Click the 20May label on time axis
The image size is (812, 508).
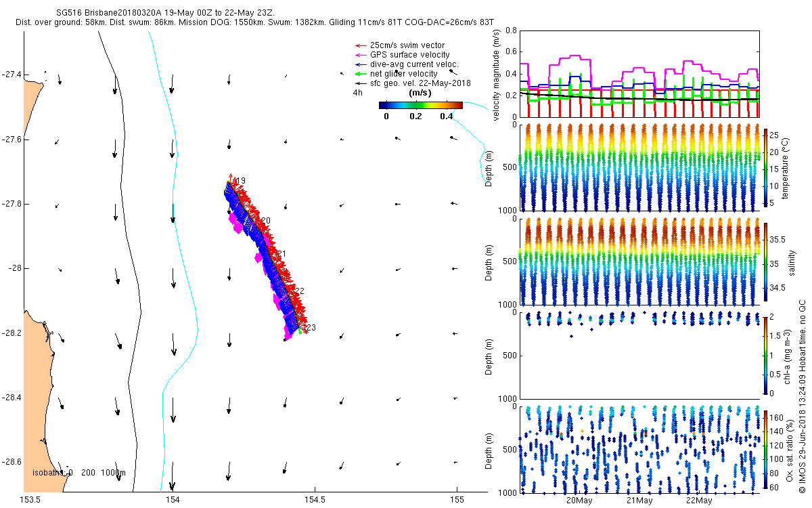(x=580, y=501)
